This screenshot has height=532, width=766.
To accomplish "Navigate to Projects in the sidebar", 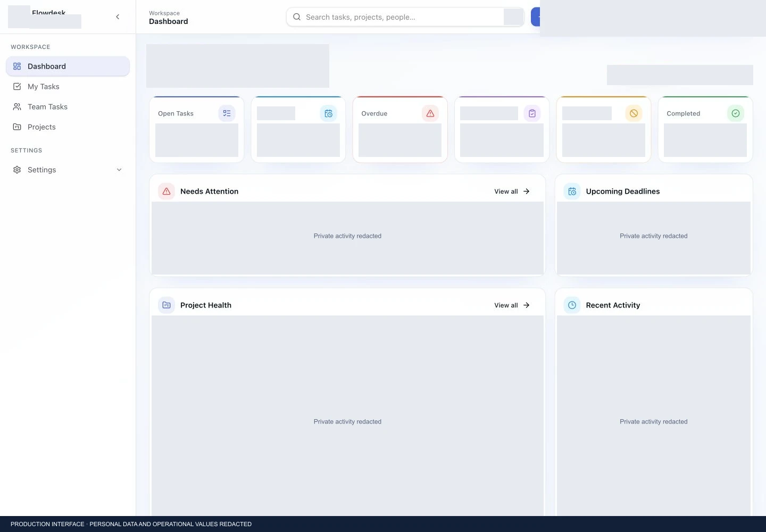I will [x=68, y=127].
